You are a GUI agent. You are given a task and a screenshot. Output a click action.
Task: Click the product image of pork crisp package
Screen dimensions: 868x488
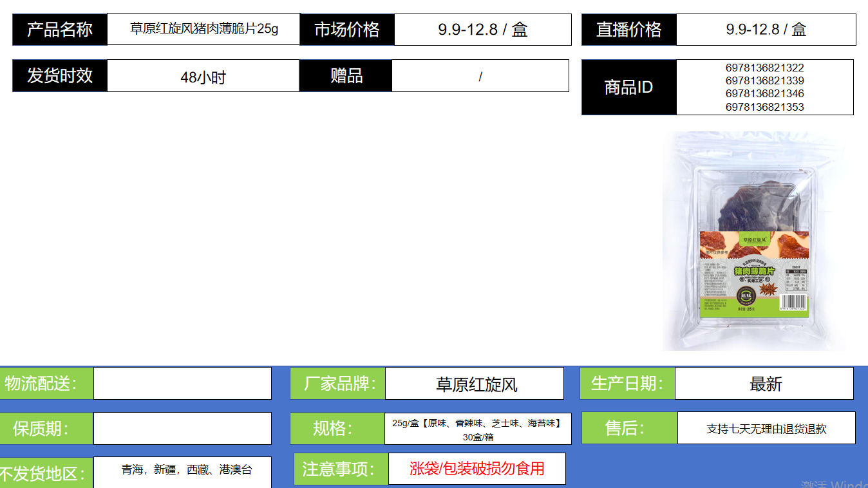tap(754, 241)
